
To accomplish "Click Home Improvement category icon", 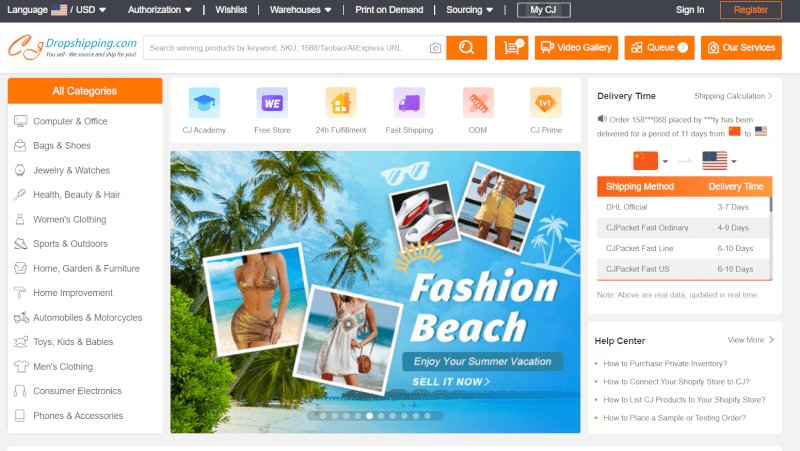I will [20, 293].
